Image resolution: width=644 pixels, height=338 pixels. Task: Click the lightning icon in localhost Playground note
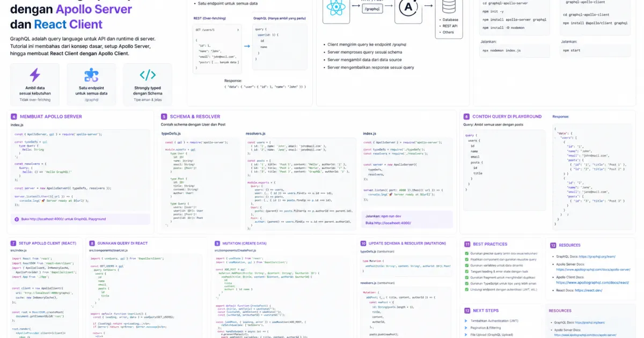pos(17,219)
